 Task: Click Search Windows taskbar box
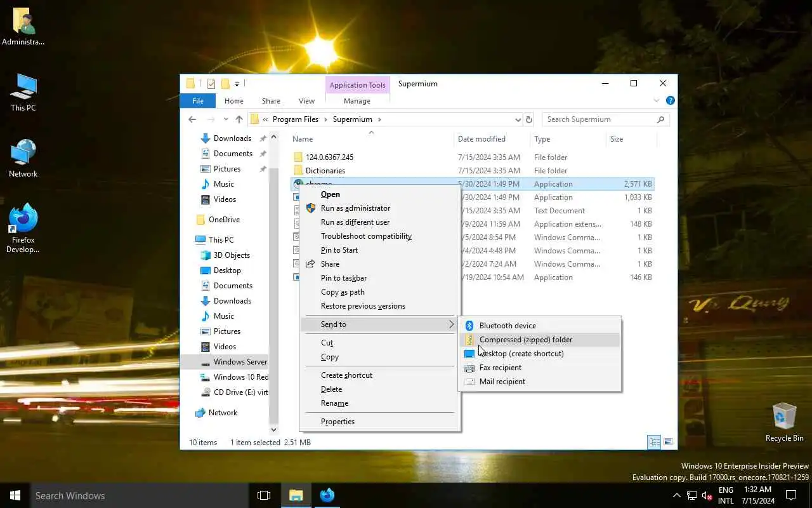coord(140,495)
